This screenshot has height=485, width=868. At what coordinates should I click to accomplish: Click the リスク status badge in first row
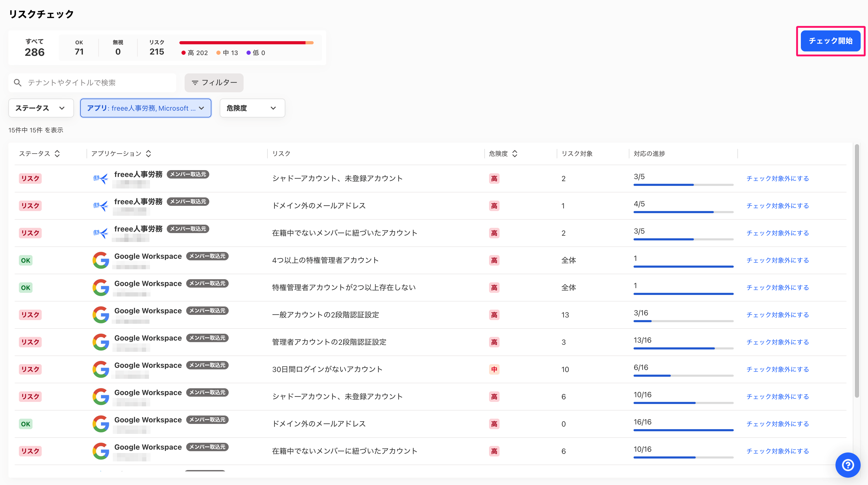click(30, 179)
